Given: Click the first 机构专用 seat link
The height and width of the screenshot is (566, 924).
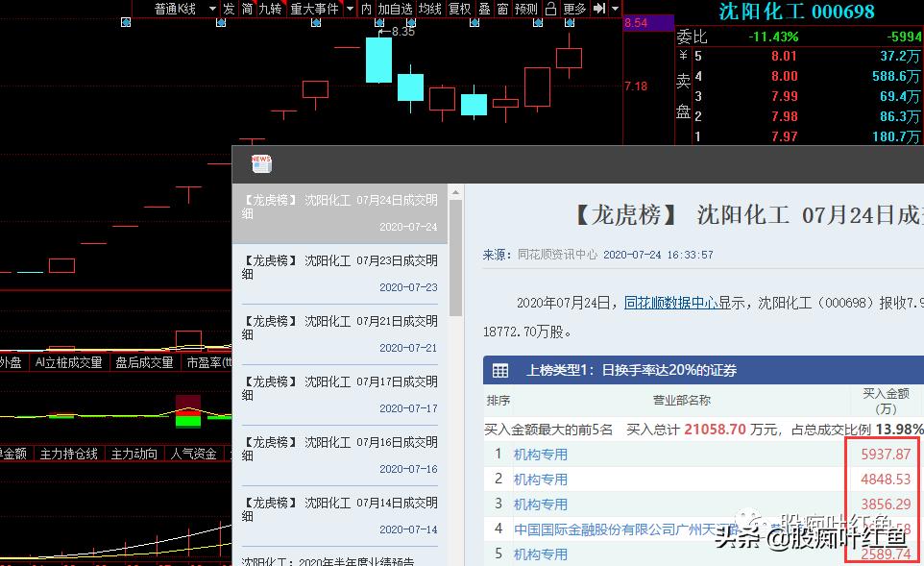Looking at the screenshot, I should 541,453.
